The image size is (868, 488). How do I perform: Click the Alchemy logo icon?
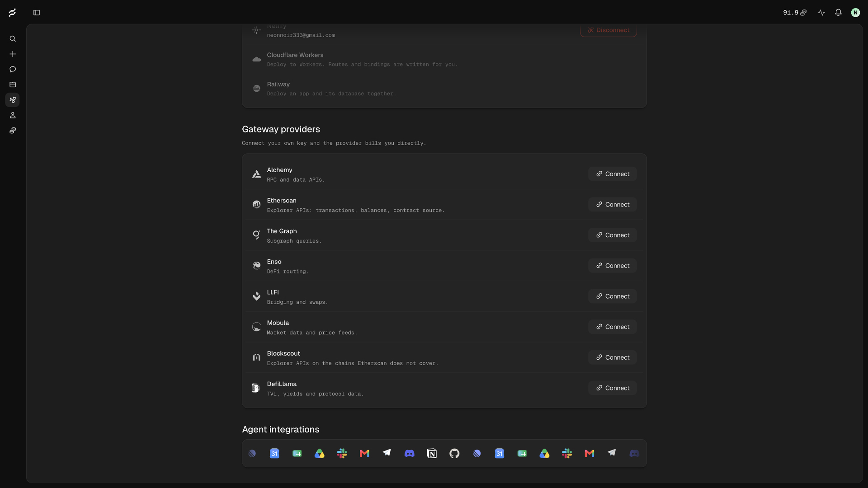(x=257, y=174)
